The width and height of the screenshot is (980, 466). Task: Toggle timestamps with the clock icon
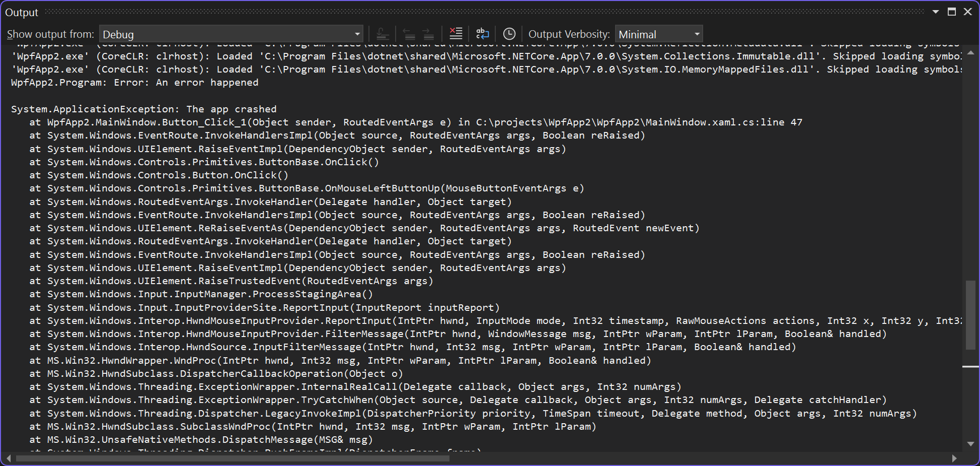509,33
